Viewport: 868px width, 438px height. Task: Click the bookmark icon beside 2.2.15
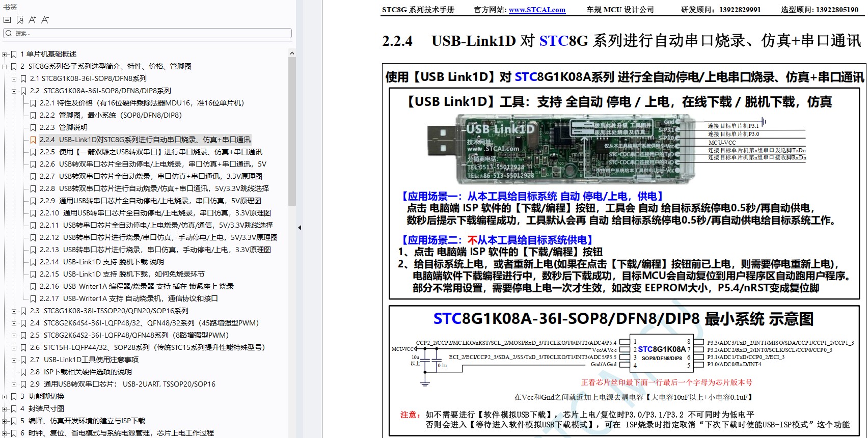coord(33,274)
